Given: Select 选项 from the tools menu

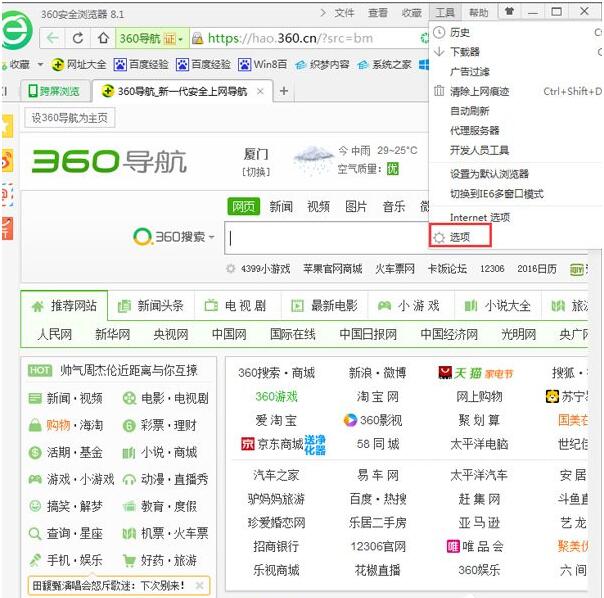Looking at the screenshot, I should click(460, 237).
